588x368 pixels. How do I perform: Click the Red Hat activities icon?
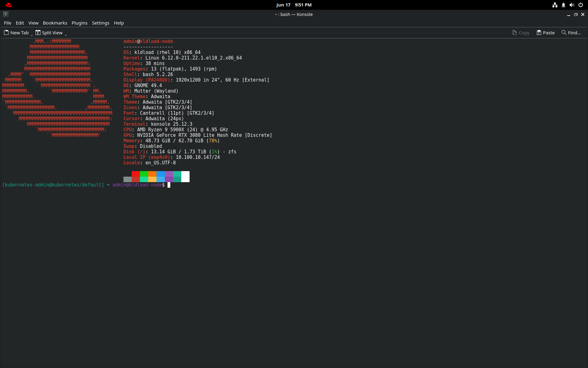tap(9, 5)
